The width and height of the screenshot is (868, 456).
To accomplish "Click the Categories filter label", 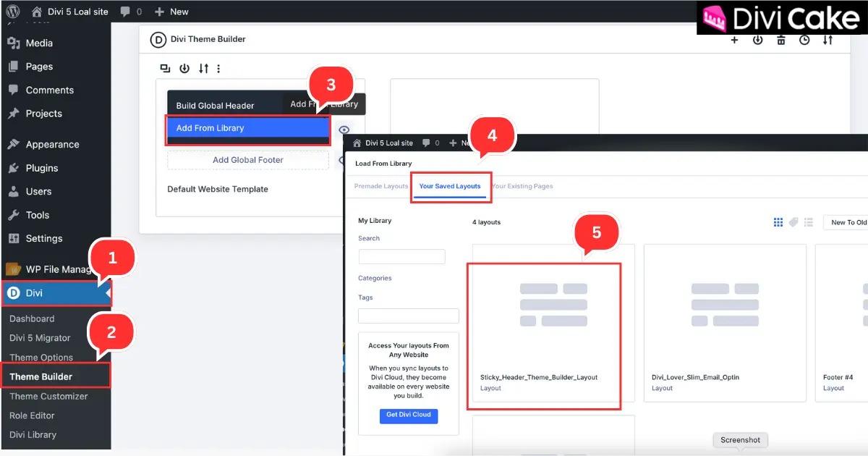I will coord(375,278).
